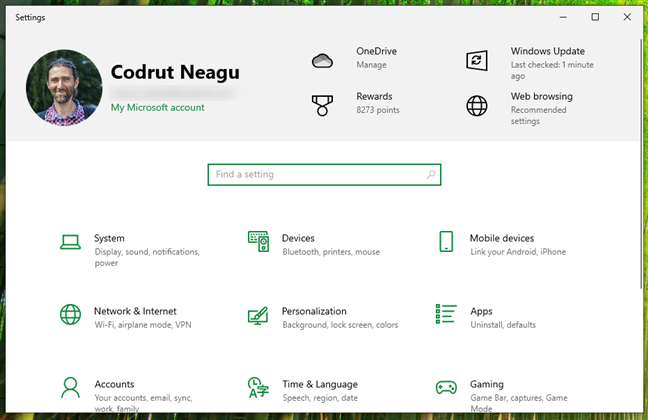Click the Time & Language icon
Viewport: 648px width, 420px height.
[x=258, y=387]
